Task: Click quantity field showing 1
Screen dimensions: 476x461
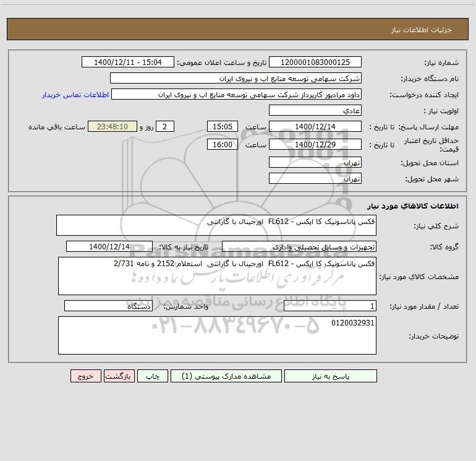Action: pos(330,306)
